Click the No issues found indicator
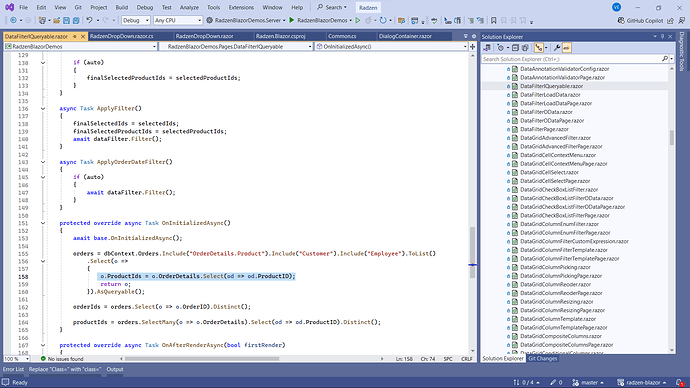Viewport: 690px width, 388px height. 62,359
